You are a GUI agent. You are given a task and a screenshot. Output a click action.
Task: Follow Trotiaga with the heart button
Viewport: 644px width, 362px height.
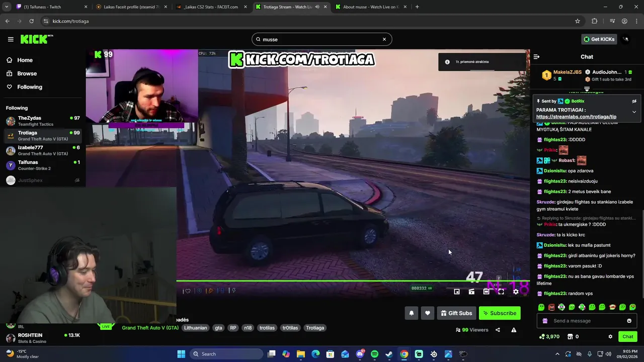(428, 313)
